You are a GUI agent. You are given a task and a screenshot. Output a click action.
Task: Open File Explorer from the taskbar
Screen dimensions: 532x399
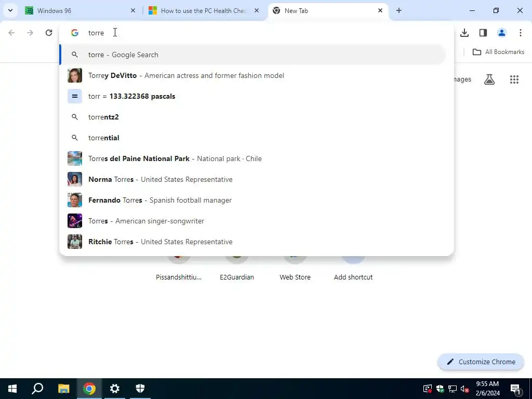point(63,389)
